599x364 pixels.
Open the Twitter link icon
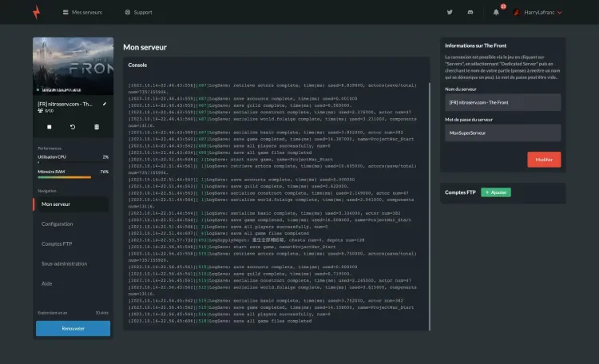(x=450, y=12)
